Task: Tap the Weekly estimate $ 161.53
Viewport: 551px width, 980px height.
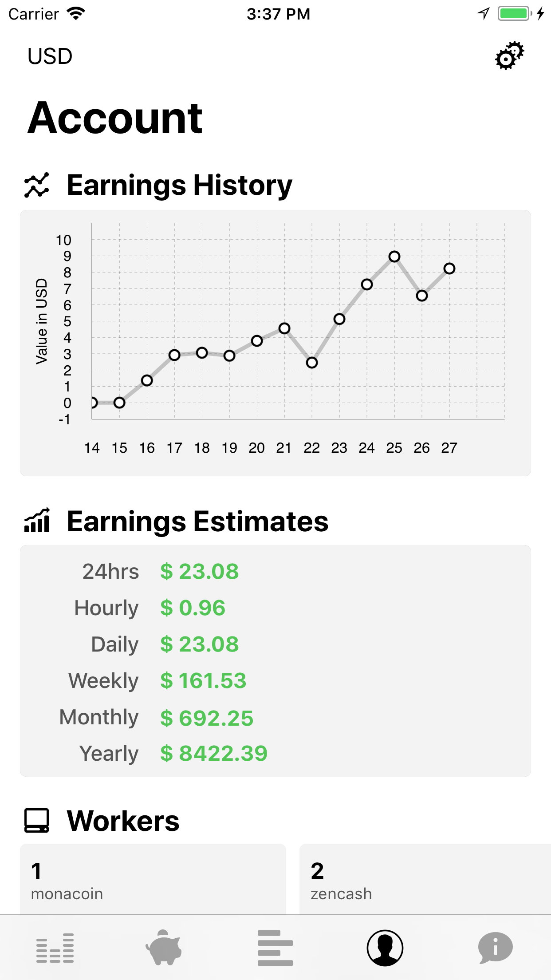Action: point(203,681)
